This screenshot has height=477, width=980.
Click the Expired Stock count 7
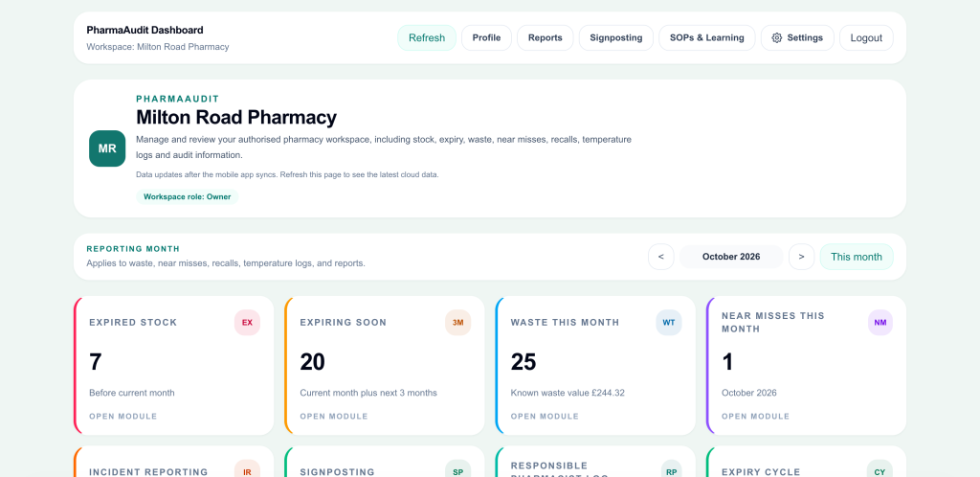click(96, 362)
